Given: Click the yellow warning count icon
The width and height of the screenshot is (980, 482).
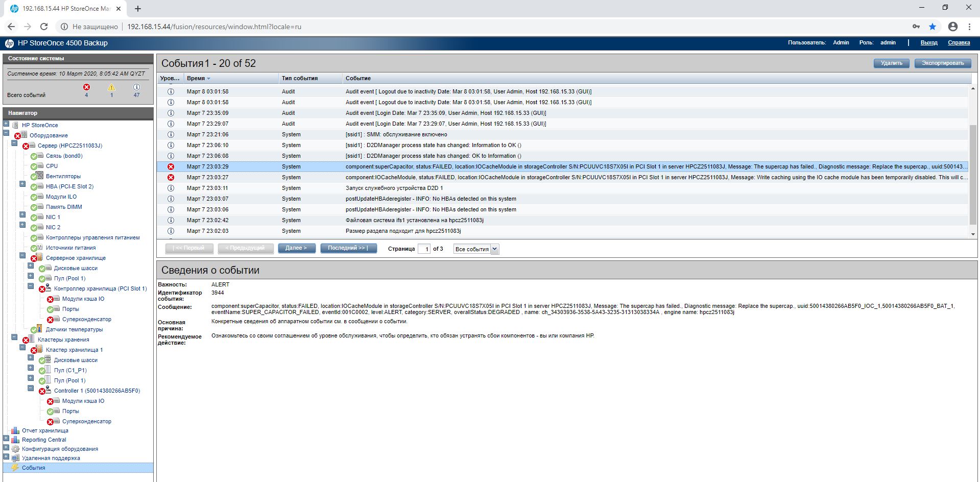Looking at the screenshot, I should click(x=111, y=87).
